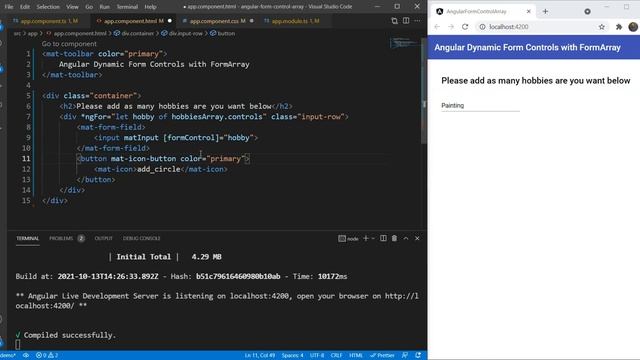The width and height of the screenshot is (640, 360).
Task: Open the File menu
Action: [x=9, y=7]
